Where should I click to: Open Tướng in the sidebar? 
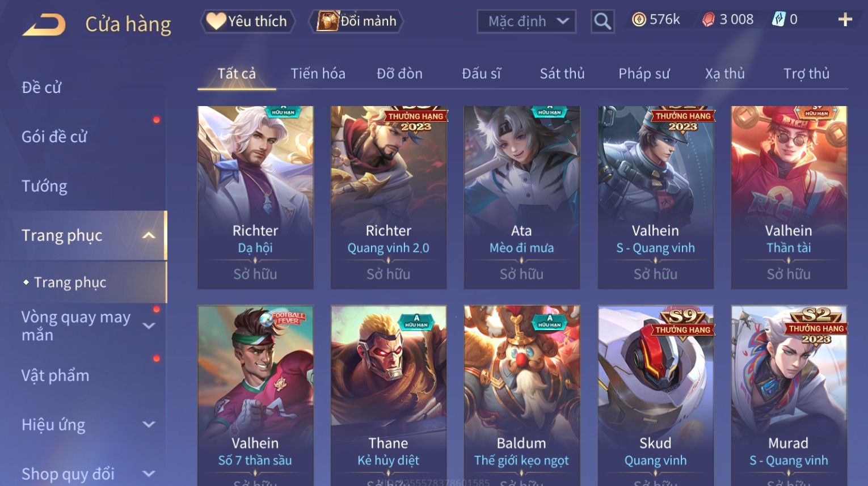pos(44,186)
